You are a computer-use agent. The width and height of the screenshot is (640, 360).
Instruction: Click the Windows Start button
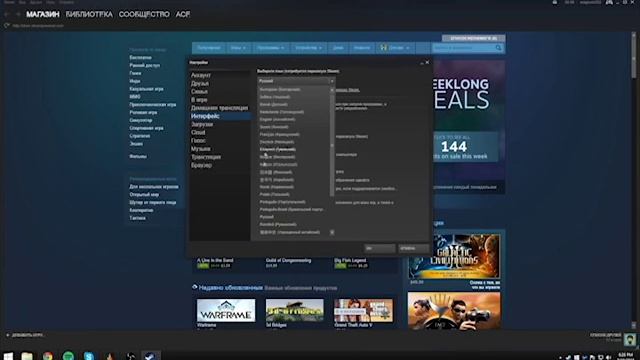coord(8,356)
